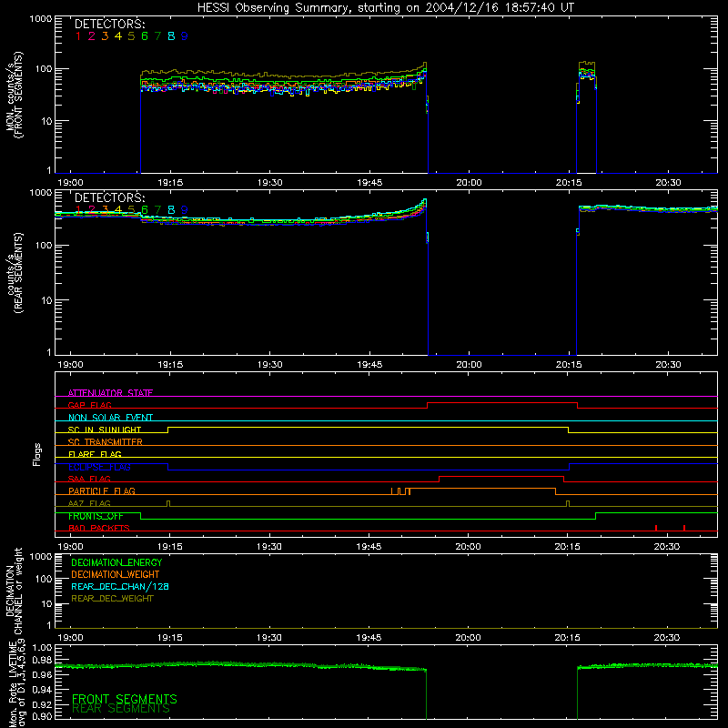This screenshot has height=728, width=728.
Task: Click the vertical Flags axis label
Action: coord(36,454)
